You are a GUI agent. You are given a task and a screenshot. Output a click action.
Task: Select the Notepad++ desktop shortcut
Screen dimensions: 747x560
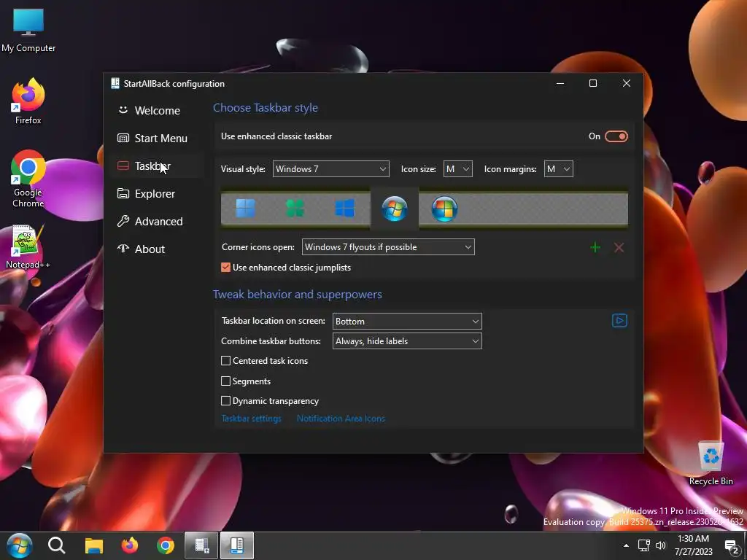point(28,246)
